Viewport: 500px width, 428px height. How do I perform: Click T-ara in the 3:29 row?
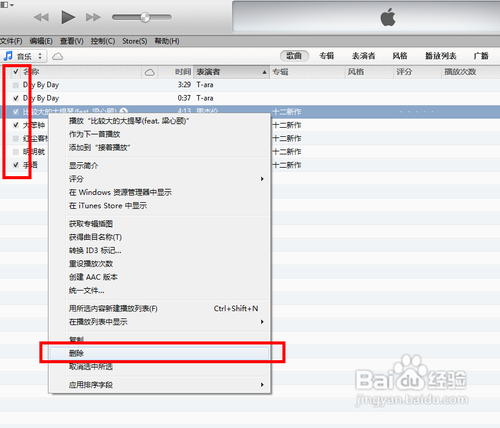[x=205, y=85]
